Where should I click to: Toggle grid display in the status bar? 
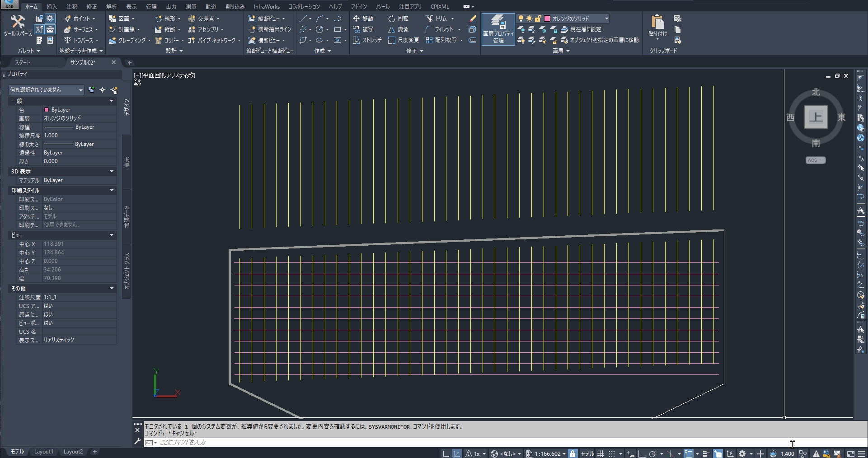click(x=601, y=454)
